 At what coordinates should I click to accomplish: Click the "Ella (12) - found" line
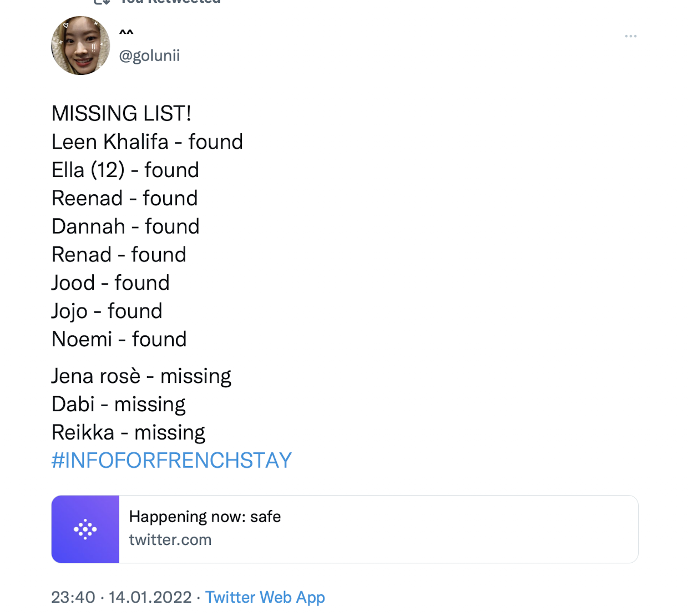[125, 170]
